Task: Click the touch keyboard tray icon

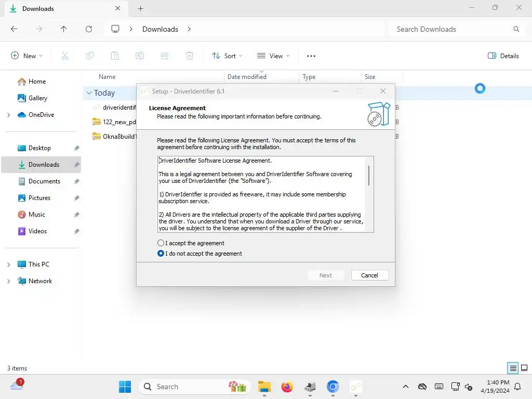Action: [x=438, y=387]
